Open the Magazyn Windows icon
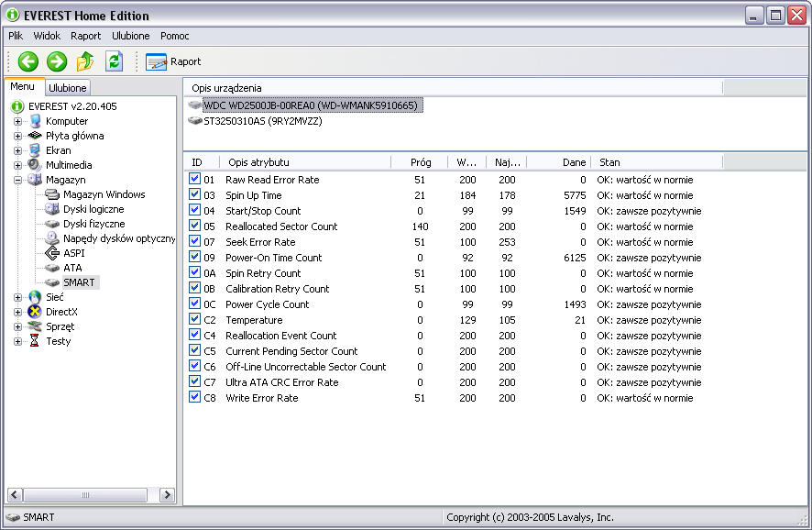The height and width of the screenshot is (530, 812). (52, 194)
